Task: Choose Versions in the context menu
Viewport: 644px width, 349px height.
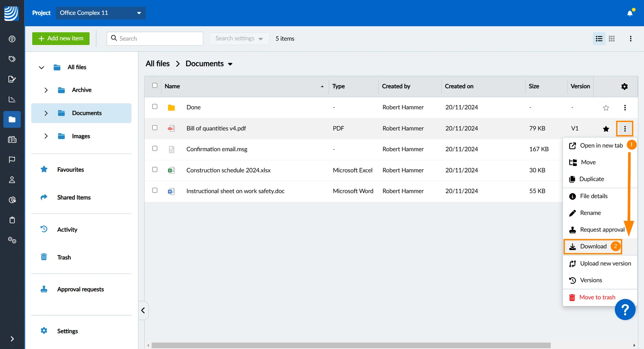Action: 600,280
